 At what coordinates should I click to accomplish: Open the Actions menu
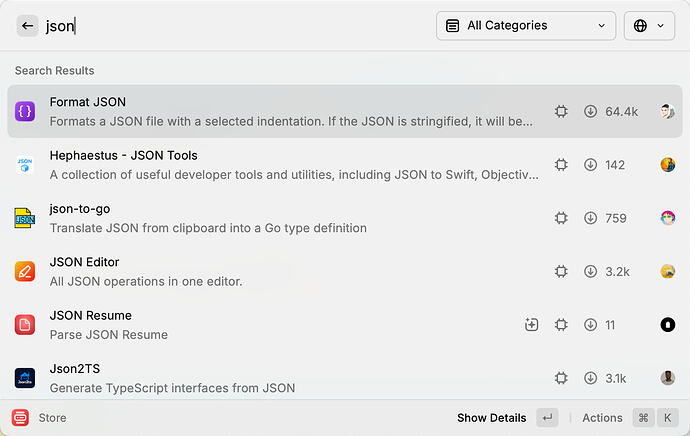602,418
